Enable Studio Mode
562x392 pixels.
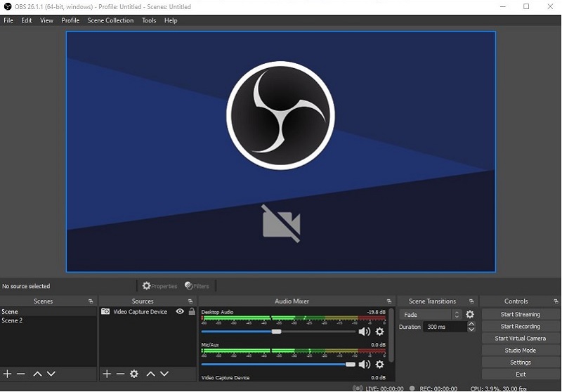tap(521, 351)
